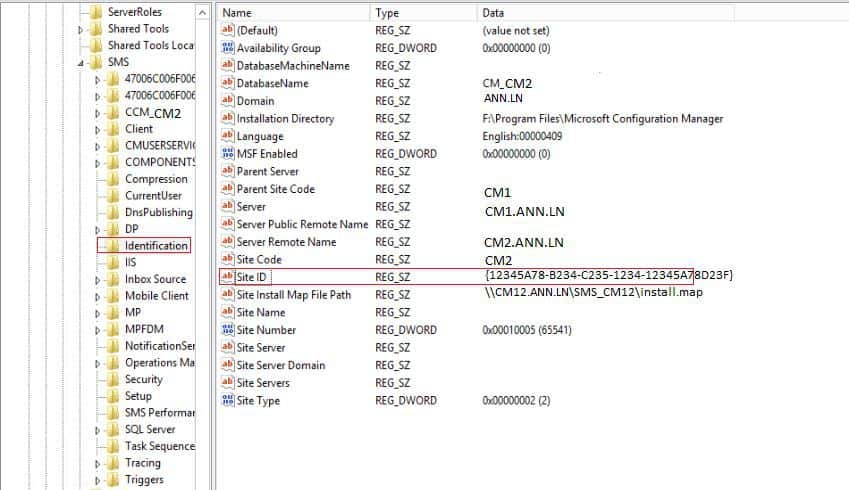Click the folder icon for IIS key
Viewport: 849px width, 490px height.
113,262
